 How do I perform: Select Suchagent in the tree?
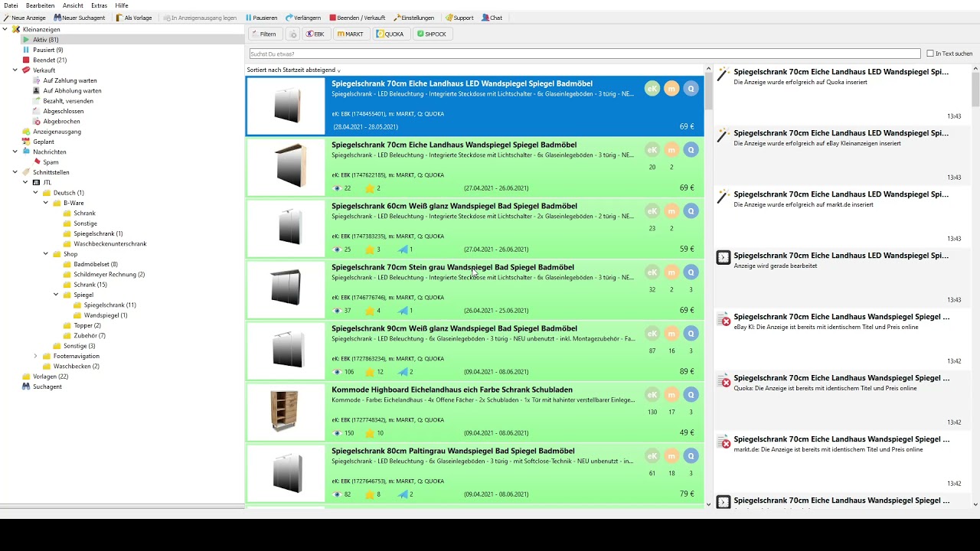point(47,386)
